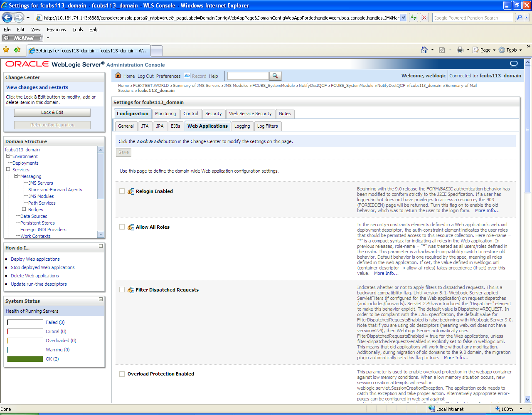The height and width of the screenshot is (415, 532).
Task: Click More Info link for Relogin Enabled
Action: (x=487, y=210)
